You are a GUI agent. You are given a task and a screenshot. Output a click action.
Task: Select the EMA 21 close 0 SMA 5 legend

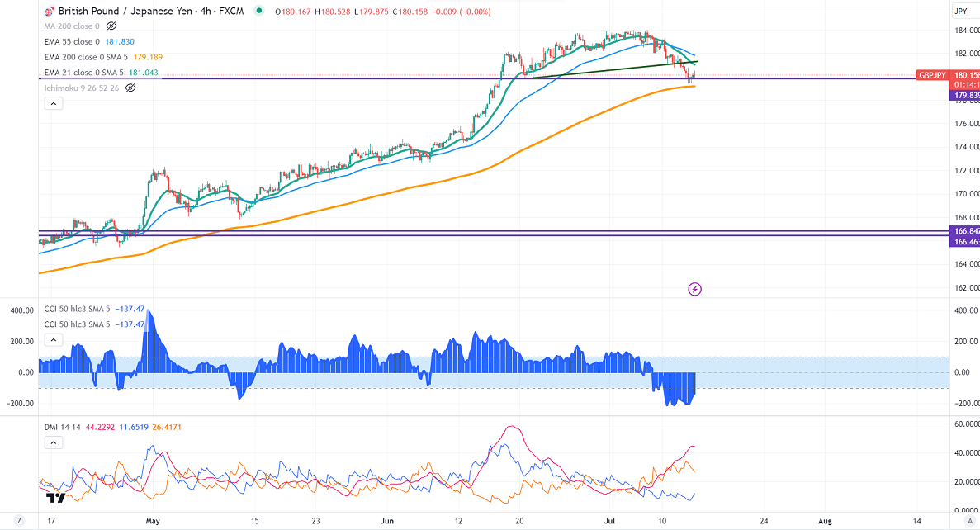83,73
